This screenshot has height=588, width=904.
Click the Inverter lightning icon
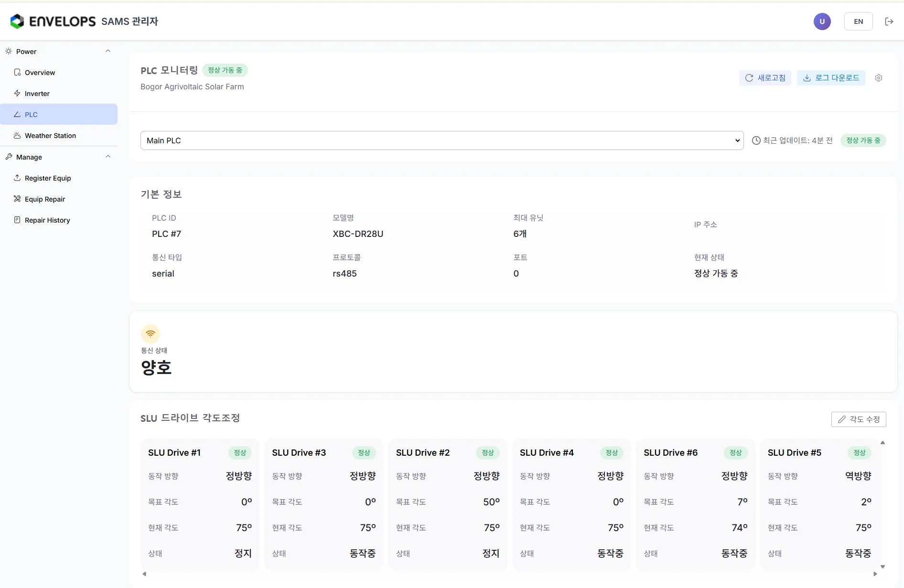tap(17, 94)
